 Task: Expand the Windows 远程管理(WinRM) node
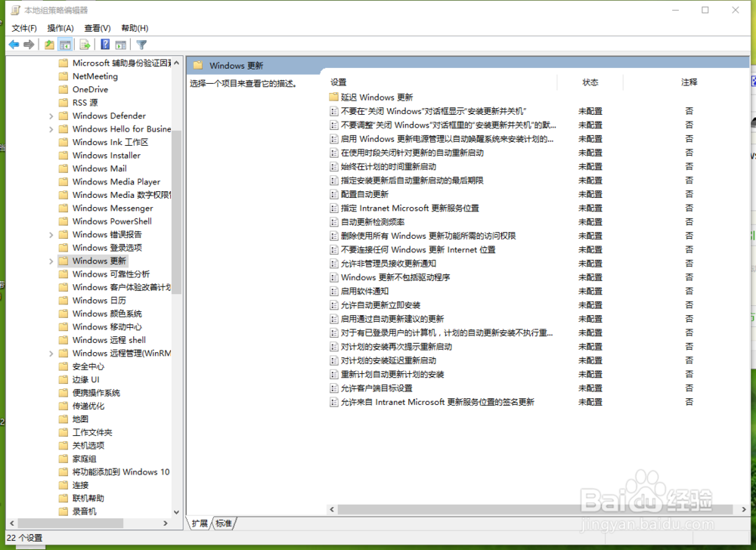51,354
